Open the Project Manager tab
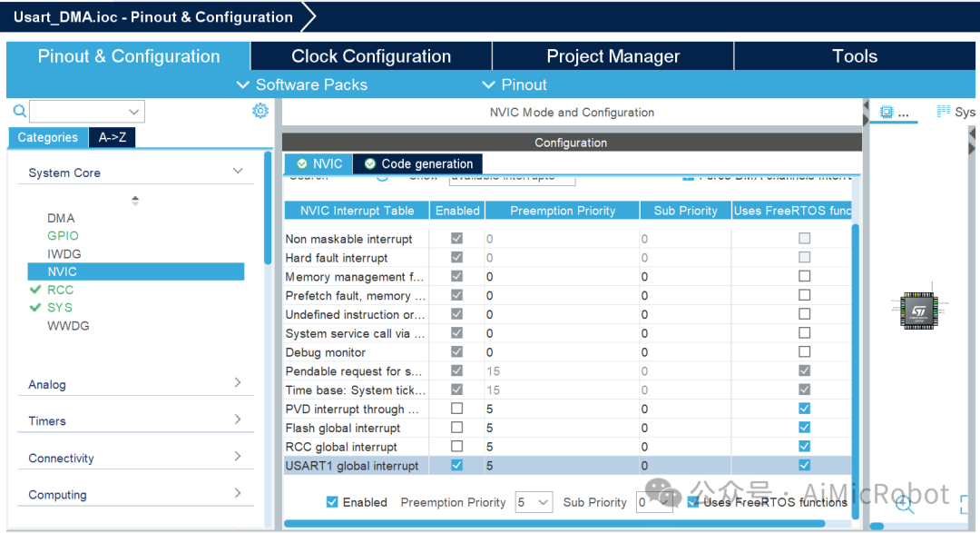Viewport: 980px width, 533px height. point(613,56)
